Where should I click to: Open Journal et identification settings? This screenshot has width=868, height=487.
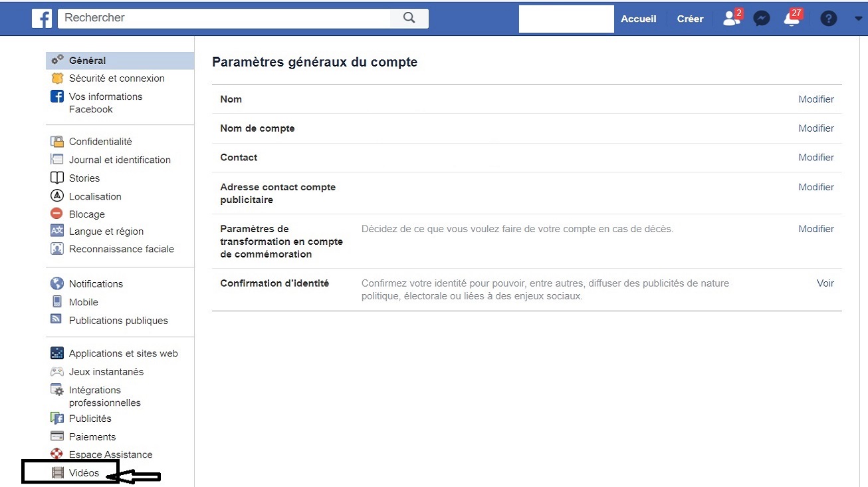[x=120, y=160]
